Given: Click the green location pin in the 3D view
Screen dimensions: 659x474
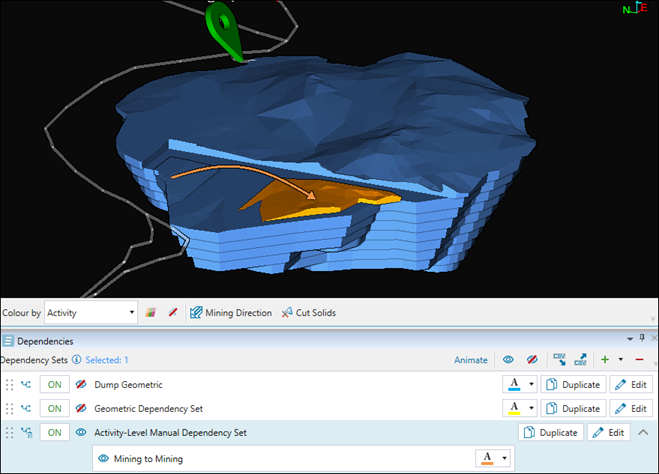Looking at the screenshot, I should 225,30.
